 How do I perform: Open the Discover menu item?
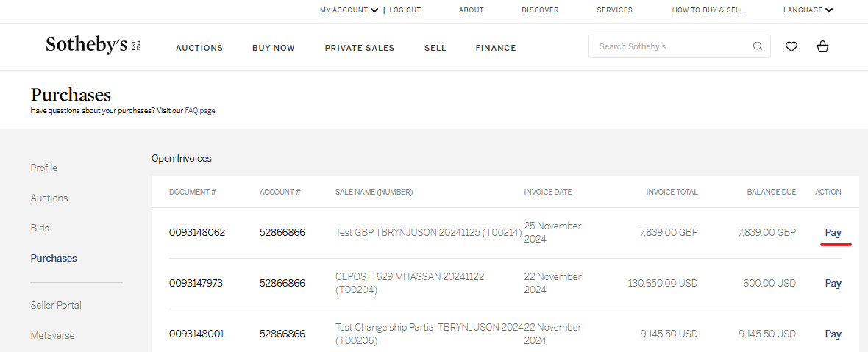coord(540,10)
